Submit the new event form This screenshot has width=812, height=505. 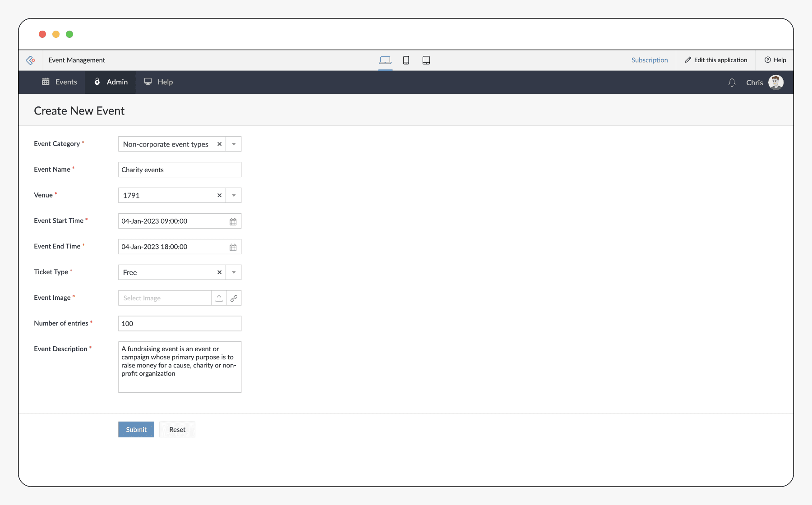coord(136,430)
